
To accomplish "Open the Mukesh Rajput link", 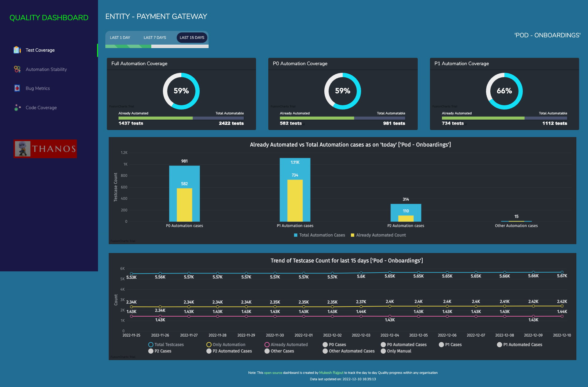I will click(331, 373).
